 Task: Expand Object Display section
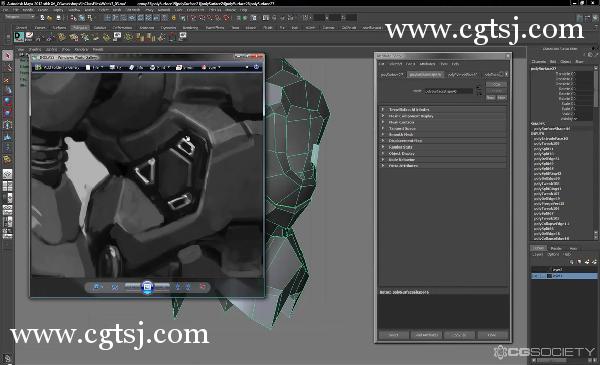[x=443, y=153]
